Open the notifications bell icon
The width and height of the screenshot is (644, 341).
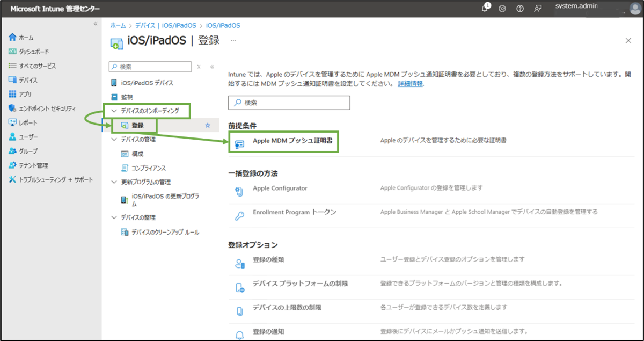tap(486, 9)
